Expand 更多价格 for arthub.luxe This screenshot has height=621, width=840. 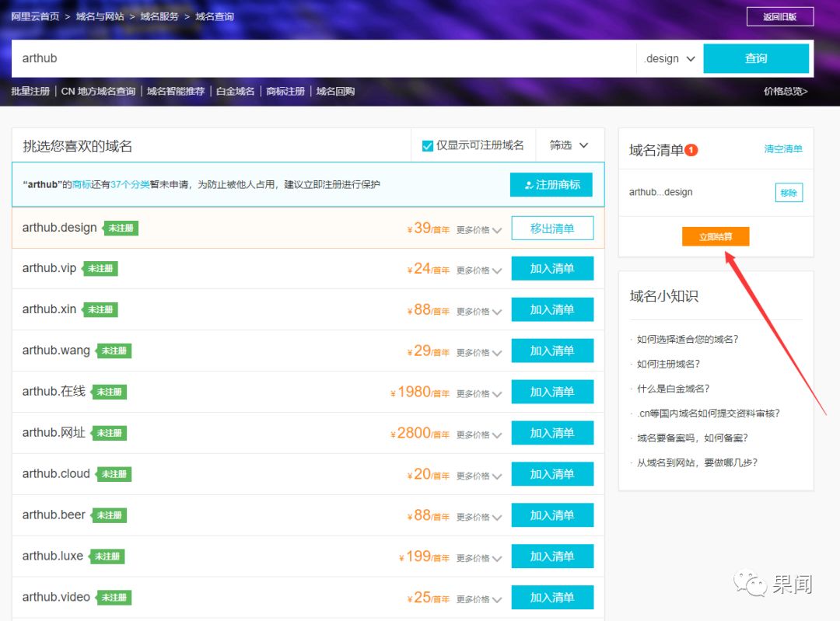pyautogui.click(x=479, y=558)
